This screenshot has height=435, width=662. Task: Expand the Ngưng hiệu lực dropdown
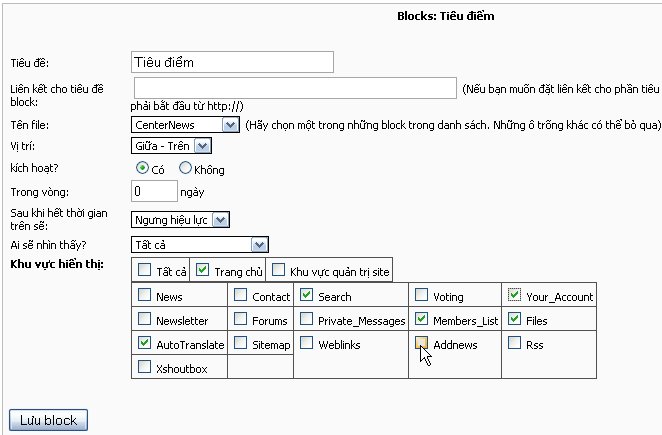pos(180,220)
